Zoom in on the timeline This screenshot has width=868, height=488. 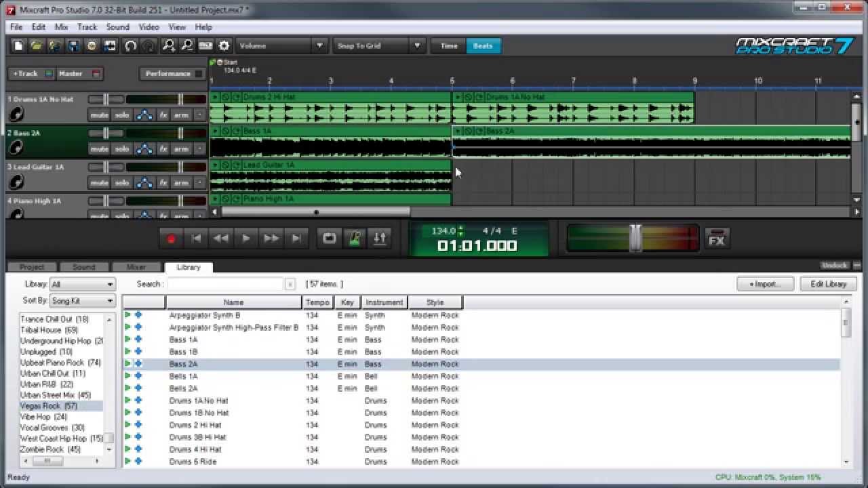tap(168, 45)
